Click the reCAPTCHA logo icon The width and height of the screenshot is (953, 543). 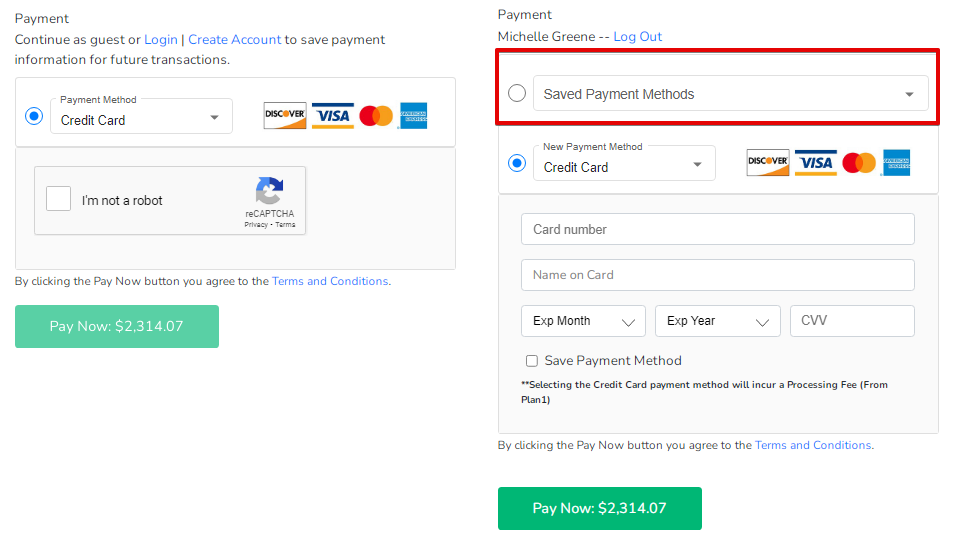(x=269, y=191)
